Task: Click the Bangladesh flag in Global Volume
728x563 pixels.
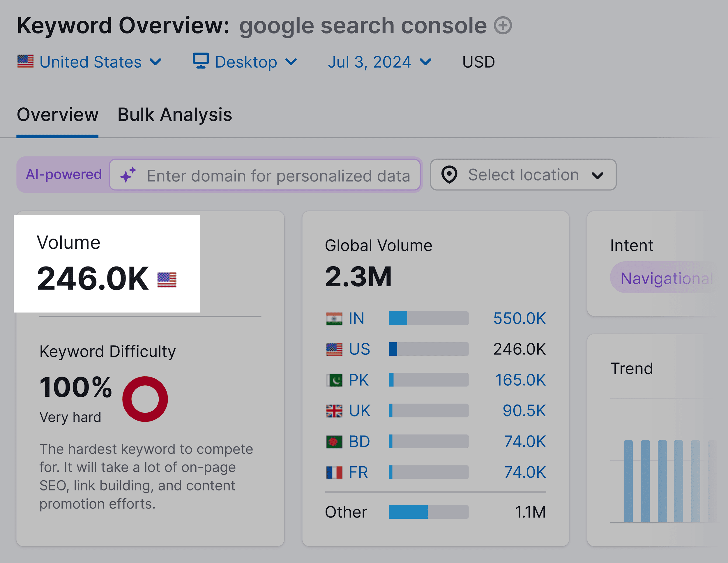Action: 334,442
